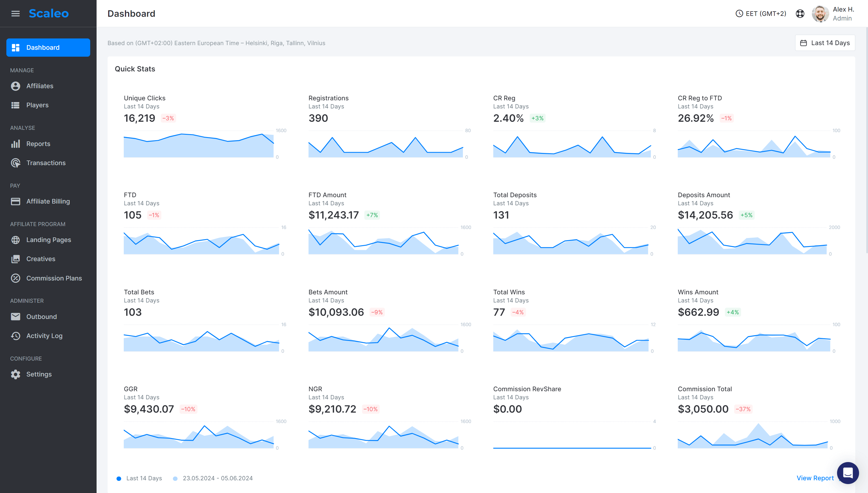Click the Transactions icon in sidebar
The width and height of the screenshot is (868, 493).
(16, 162)
